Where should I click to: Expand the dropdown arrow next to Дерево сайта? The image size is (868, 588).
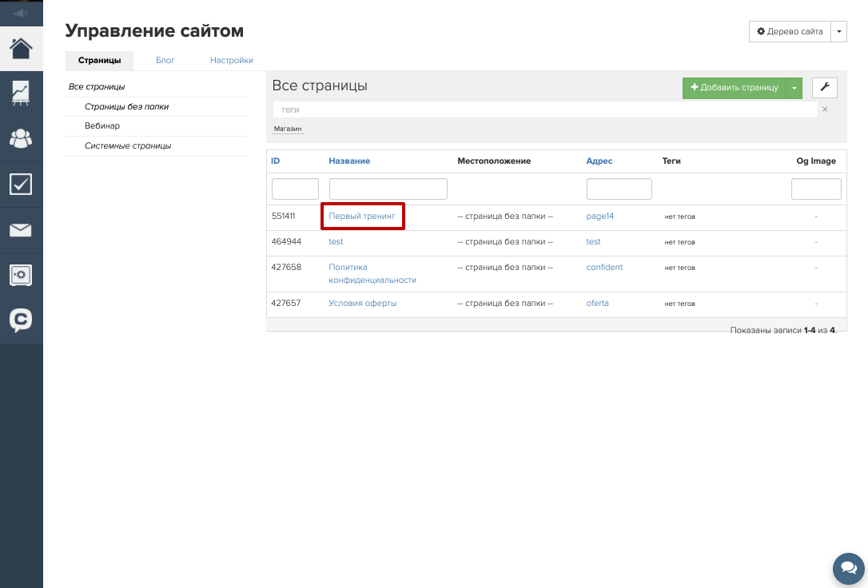click(x=838, y=32)
